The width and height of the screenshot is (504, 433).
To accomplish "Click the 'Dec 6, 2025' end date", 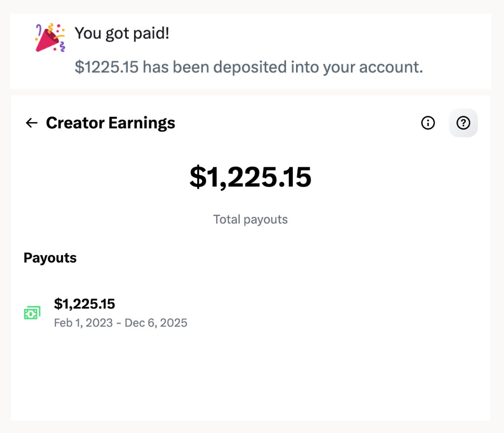I will (x=156, y=323).
